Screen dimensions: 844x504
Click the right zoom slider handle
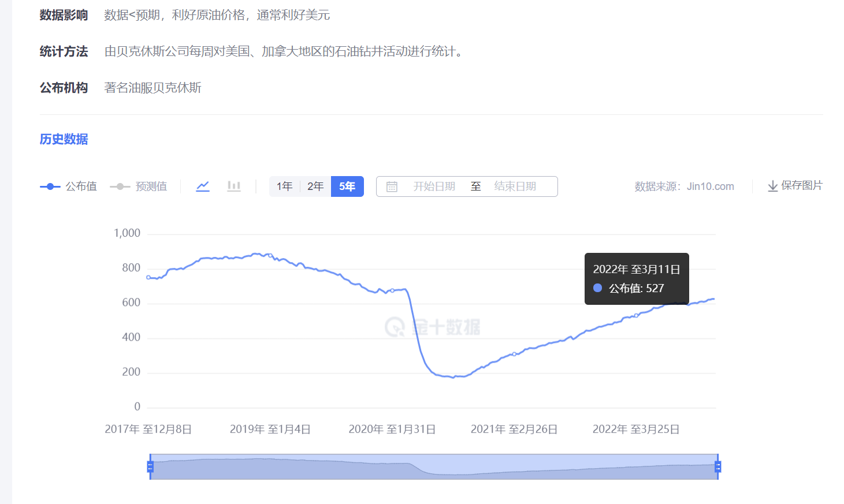(x=718, y=466)
